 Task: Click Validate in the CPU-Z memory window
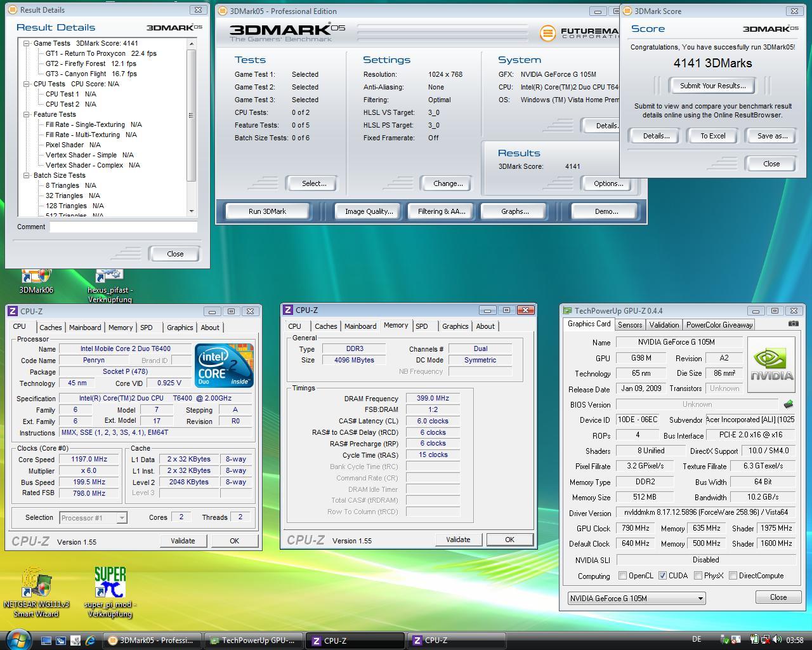tap(458, 540)
